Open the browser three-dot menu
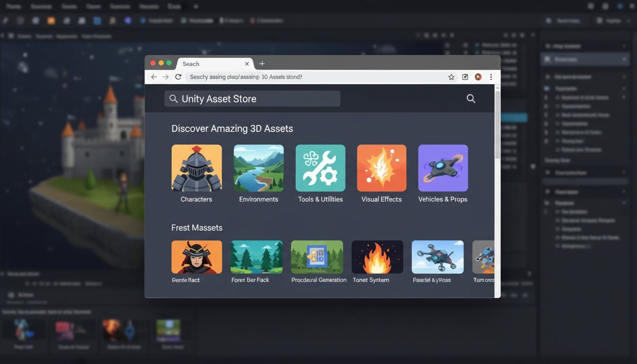 click(x=491, y=77)
